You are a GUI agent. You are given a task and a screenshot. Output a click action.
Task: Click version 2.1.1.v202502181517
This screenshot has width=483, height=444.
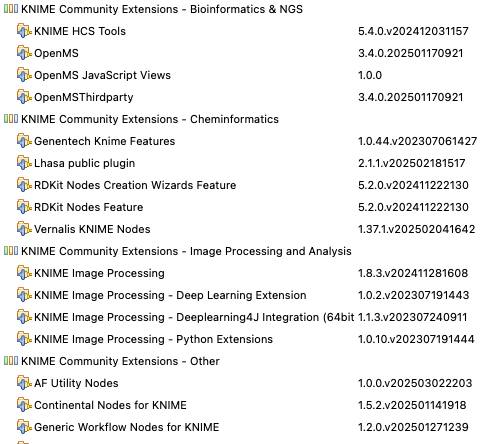pos(412,163)
